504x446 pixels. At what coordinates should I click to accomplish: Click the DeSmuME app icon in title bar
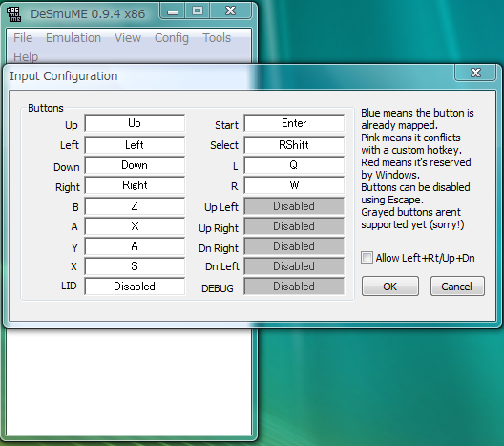13,13
